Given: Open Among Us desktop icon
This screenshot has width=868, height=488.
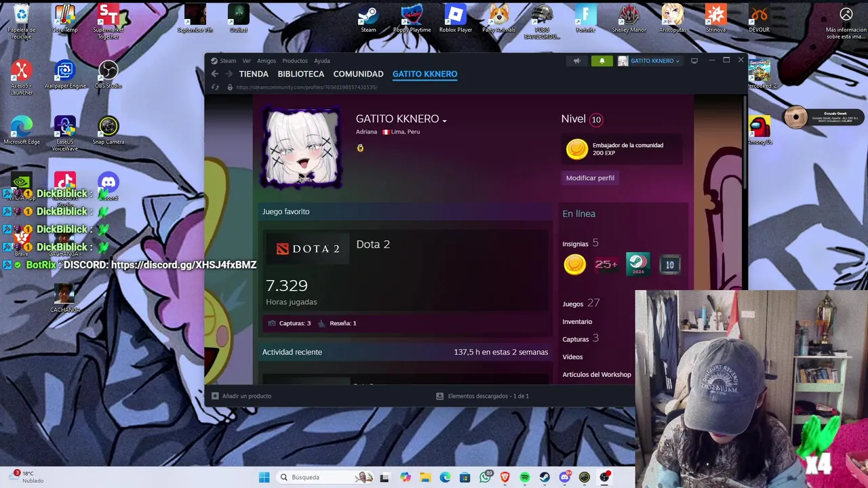Looking at the screenshot, I should 759,131.
